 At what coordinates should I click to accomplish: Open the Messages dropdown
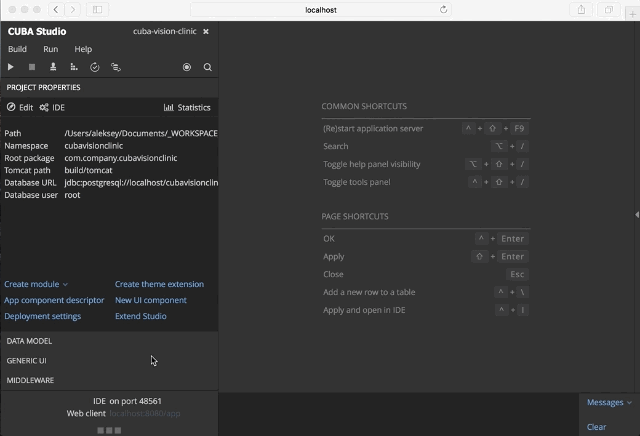(609, 402)
